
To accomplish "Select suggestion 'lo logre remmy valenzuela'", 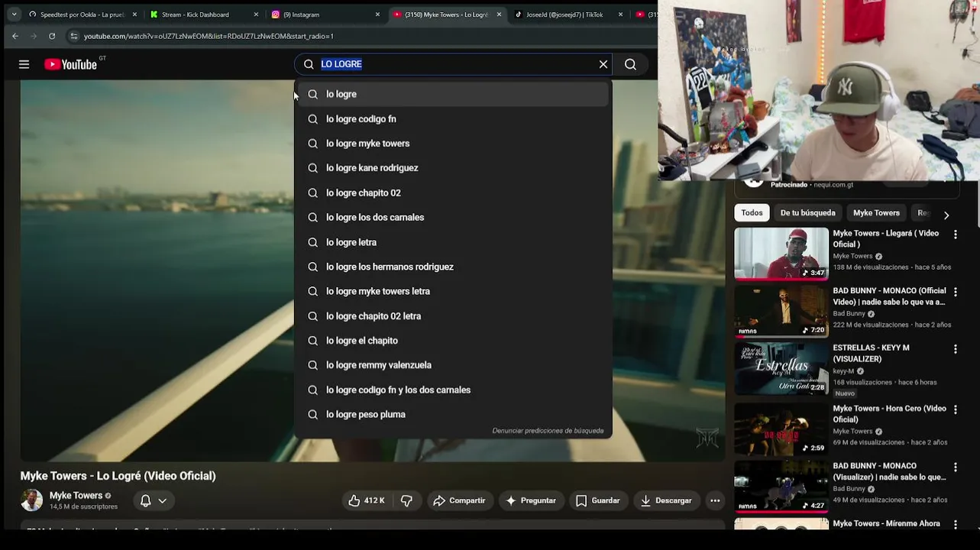I will (x=453, y=365).
